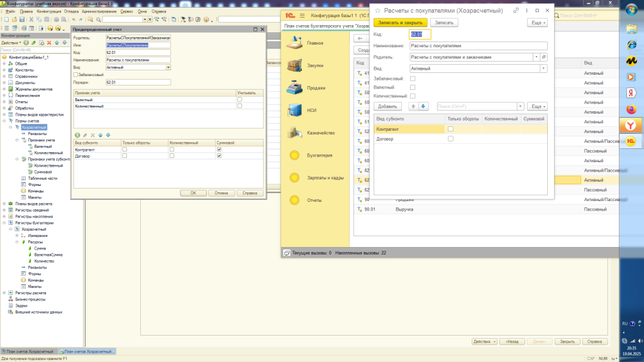Click Cut scissors icon in Configurator toolbar

coord(31,19)
